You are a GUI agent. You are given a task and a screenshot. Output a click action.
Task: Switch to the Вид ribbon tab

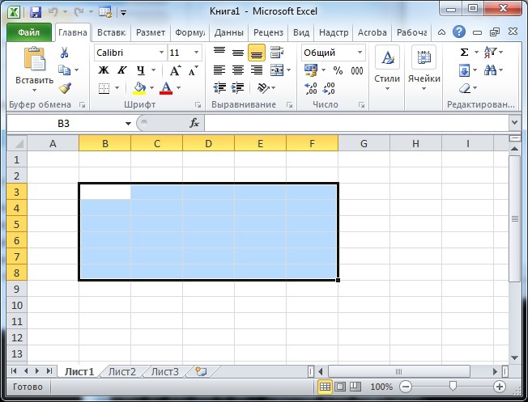point(301,32)
